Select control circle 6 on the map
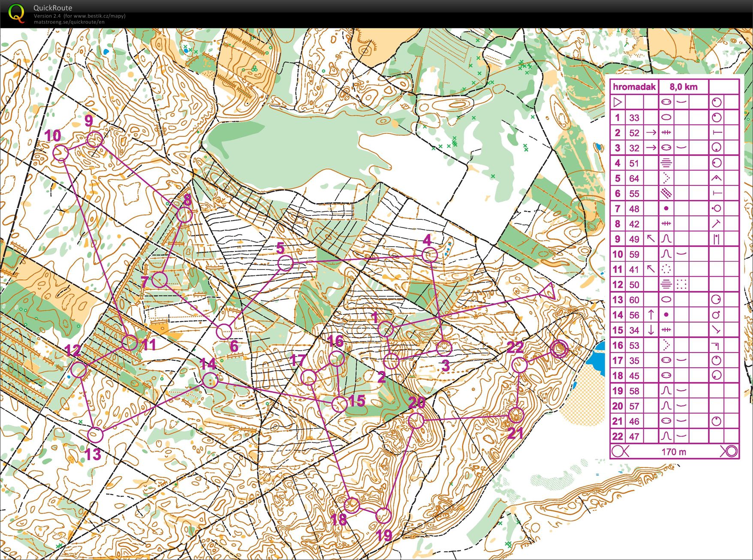 [224, 331]
